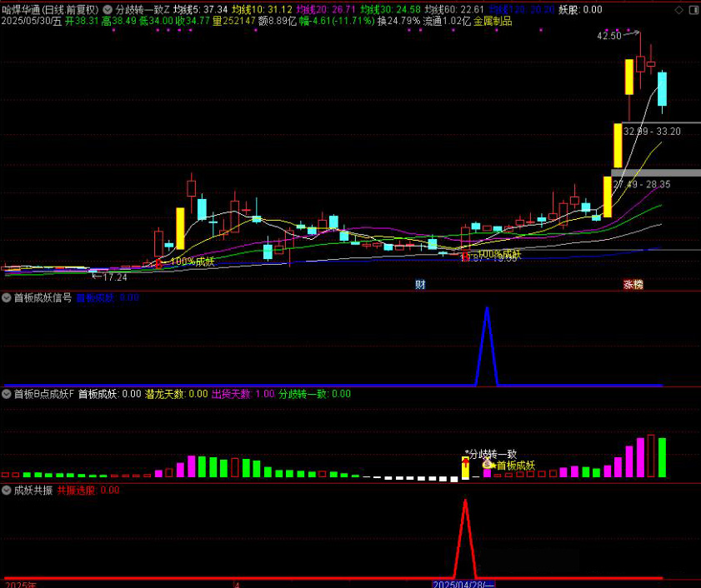Click the gray 27.49 - 28.35 gap bar
This screenshot has width=701, height=588.
pos(656,173)
